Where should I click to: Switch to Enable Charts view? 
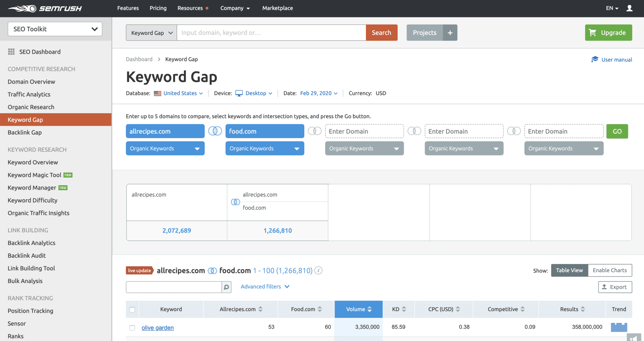pos(610,270)
